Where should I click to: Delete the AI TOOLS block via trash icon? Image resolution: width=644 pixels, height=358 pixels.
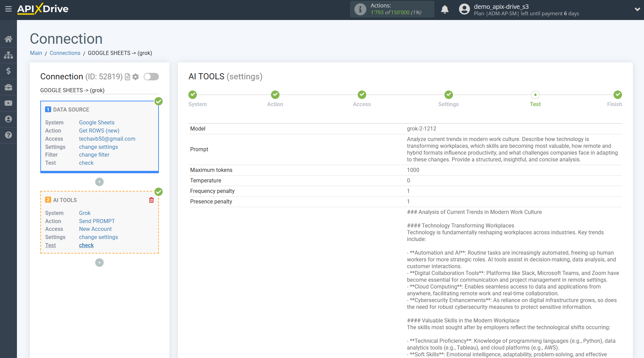pos(151,200)
